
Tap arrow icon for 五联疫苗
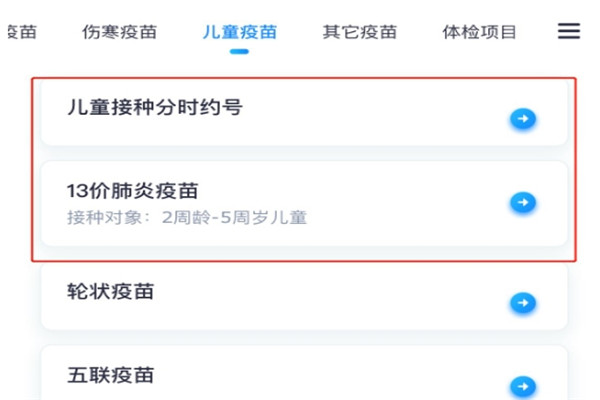click(523, 386)
